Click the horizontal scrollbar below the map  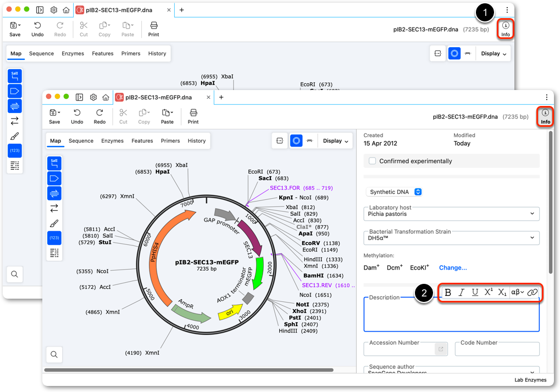point(188,370)
